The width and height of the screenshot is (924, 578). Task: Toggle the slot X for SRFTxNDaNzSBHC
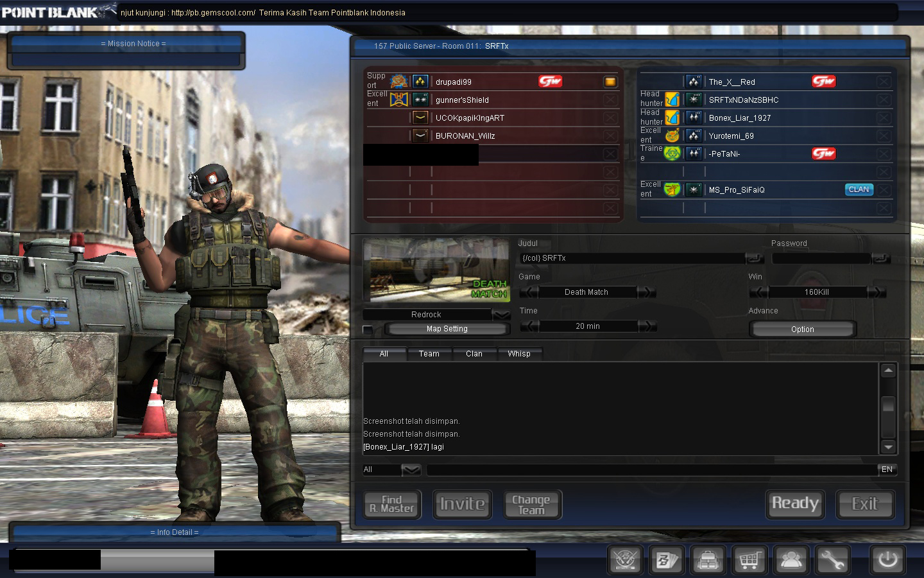[x=884, y=100]
